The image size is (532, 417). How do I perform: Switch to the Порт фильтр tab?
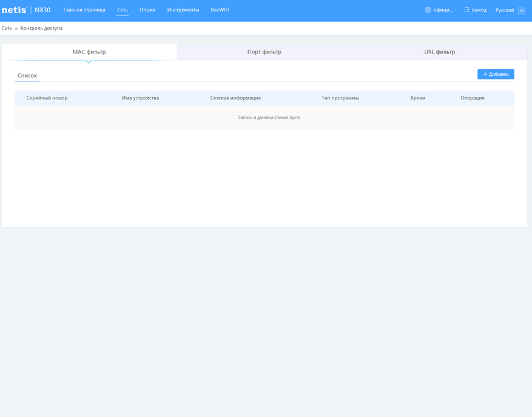tap(264, 52)
